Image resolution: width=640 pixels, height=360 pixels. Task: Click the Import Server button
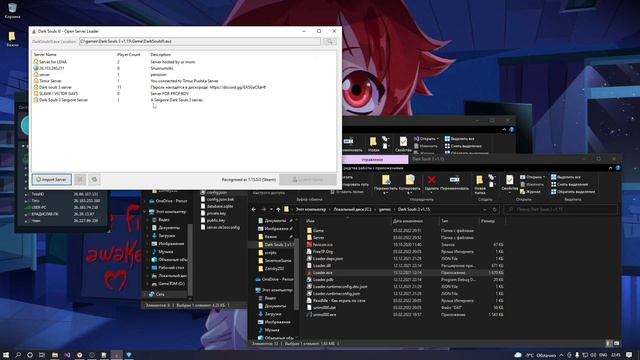click(x=52, y=179)
